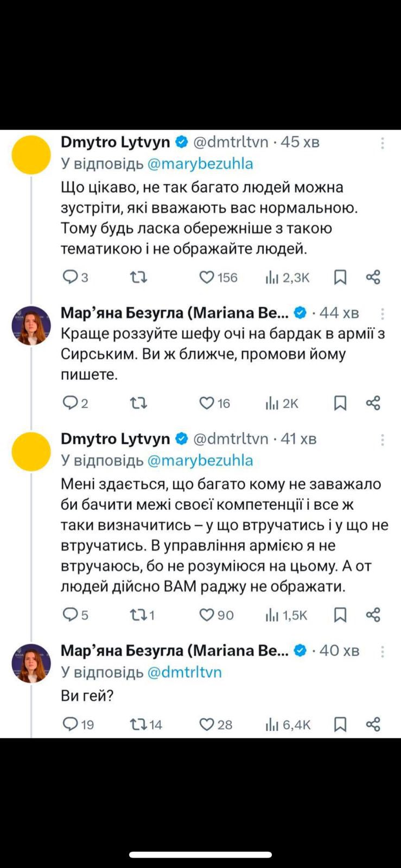Open more options on Bezuhla's 44 хв tweet

click(383, 314)
